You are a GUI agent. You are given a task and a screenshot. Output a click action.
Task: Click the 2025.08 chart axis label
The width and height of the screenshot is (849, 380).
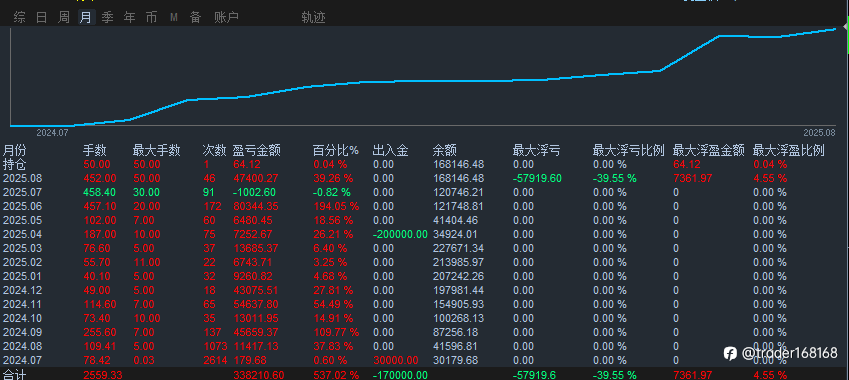pyautogui.click(x=819, y=133)
